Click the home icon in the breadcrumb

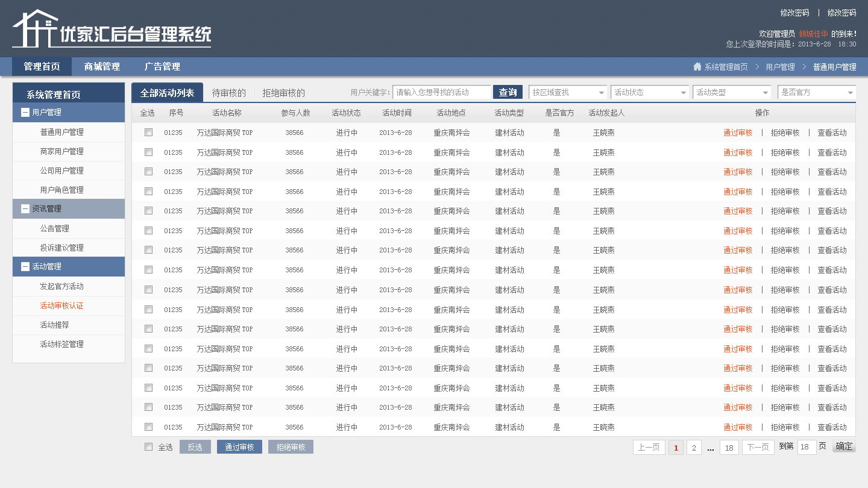click(697, 67)
